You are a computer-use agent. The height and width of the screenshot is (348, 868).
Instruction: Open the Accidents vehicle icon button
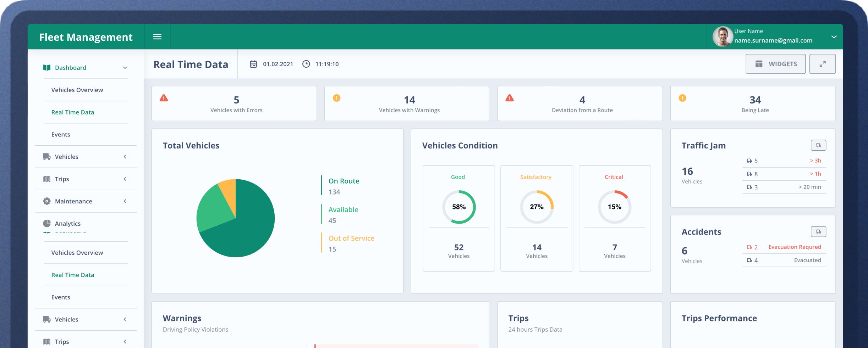coord(818,232)
